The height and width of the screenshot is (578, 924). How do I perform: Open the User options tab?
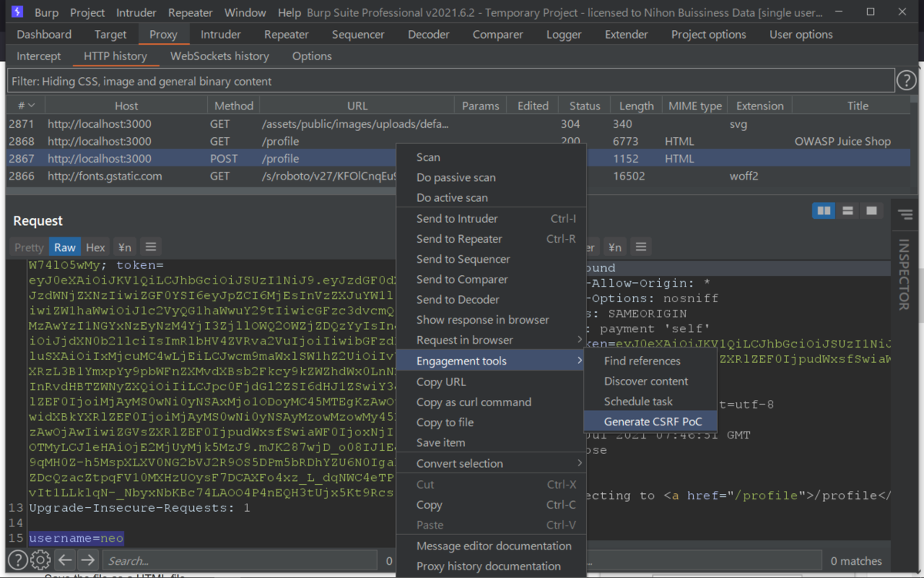[801, 35]
